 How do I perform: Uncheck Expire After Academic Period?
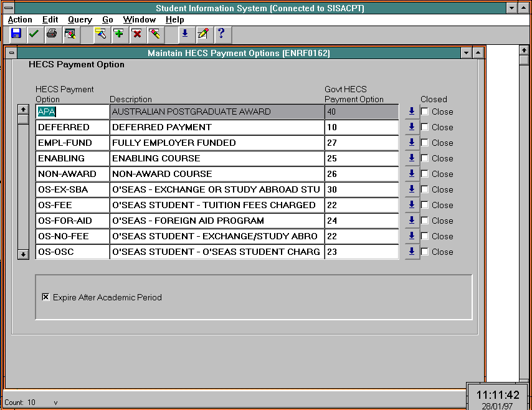[45, 297]
